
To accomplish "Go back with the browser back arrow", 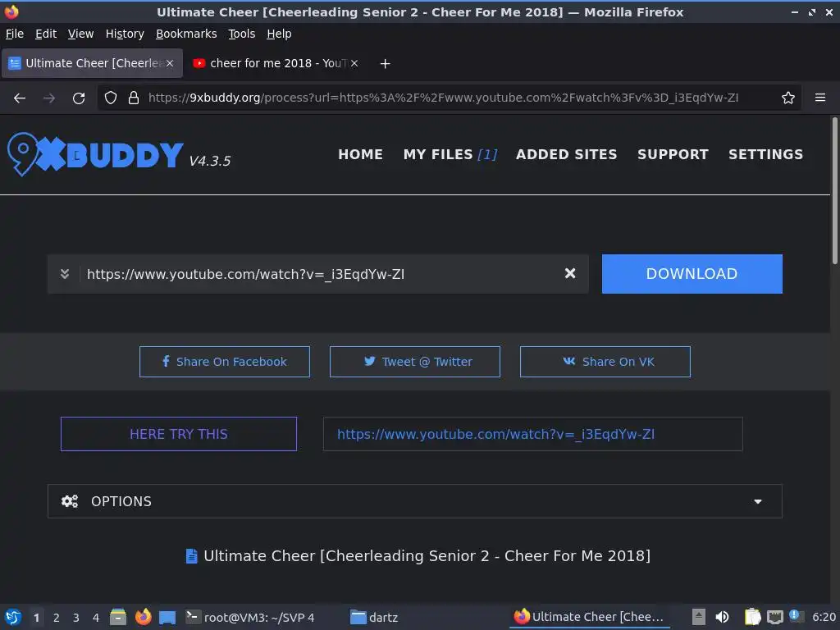I will (20, 98).
